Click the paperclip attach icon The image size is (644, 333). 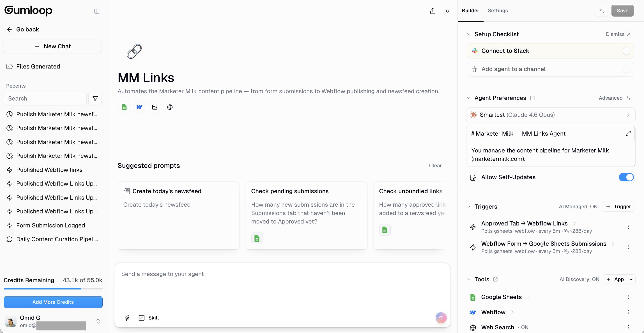[x=127, y=318]
